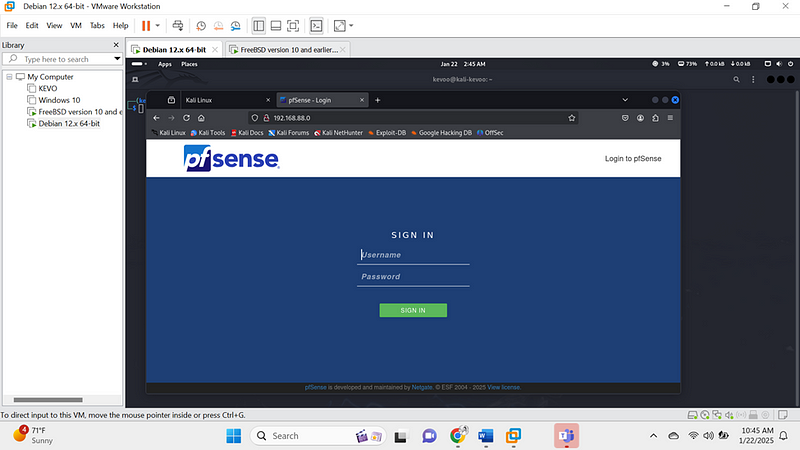The width and height of the screenshot is (800, 450).
Task: Click Send Ctrl+Alt+Del icon
Action: (178, 26)
